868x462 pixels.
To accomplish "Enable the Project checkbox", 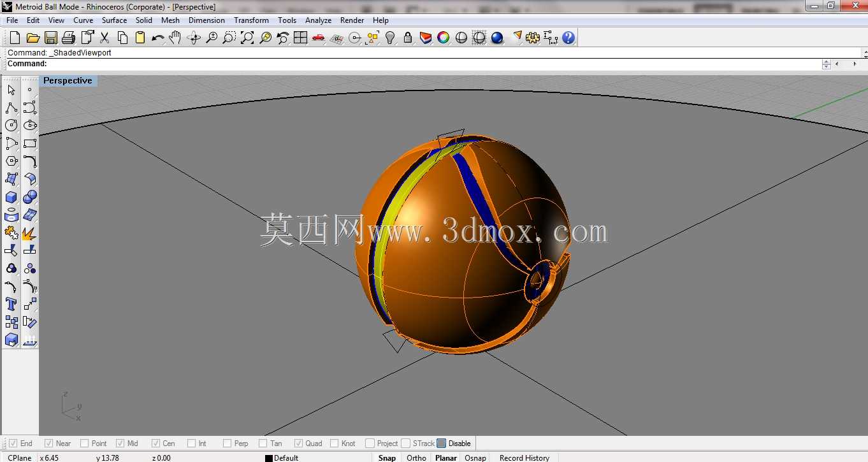I will [x=370, y=444].
